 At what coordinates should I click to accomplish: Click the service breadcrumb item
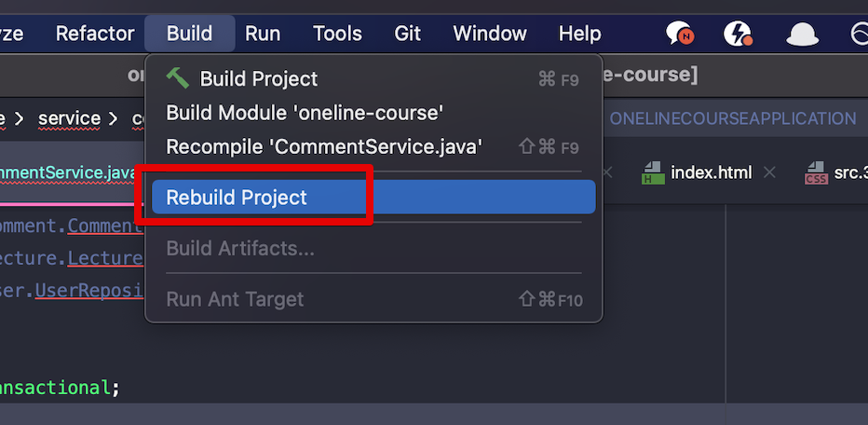point(69,118)
